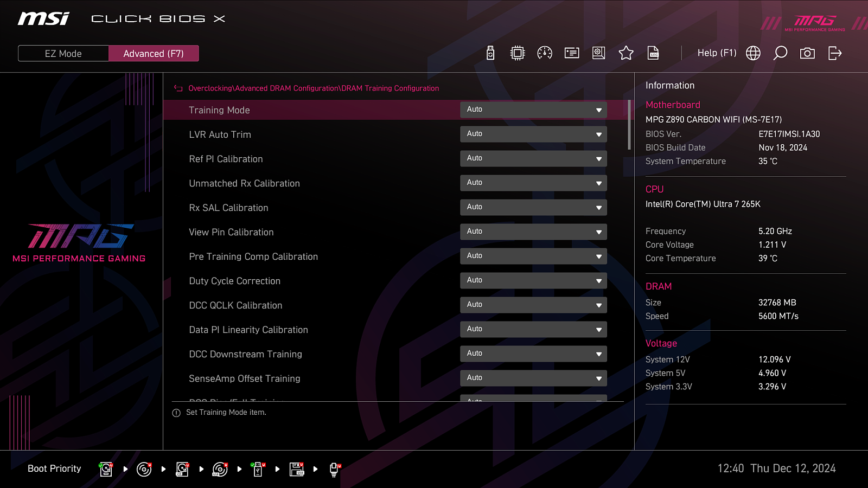Viewport: 868px width, 488px height.
Task: Expand Ref PI Calibration dropdown
Action: pyautogui.click(x=533, y=158)
